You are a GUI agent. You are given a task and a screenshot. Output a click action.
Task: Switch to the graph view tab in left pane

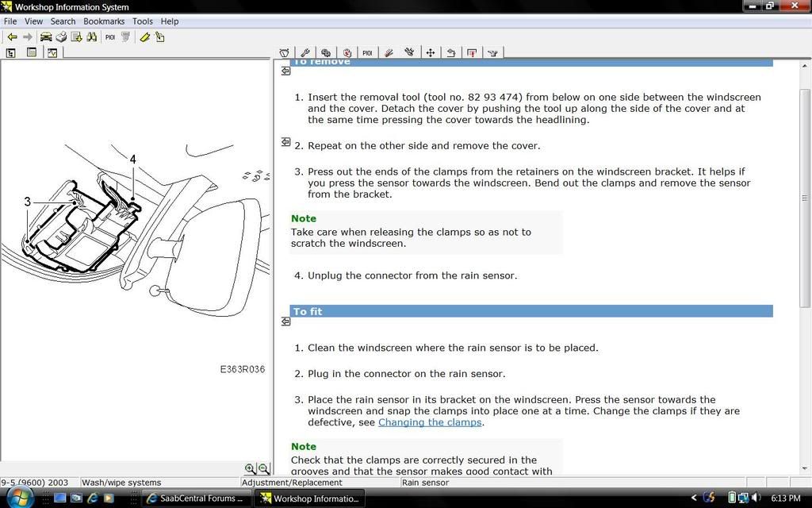(x=52, y=53)
